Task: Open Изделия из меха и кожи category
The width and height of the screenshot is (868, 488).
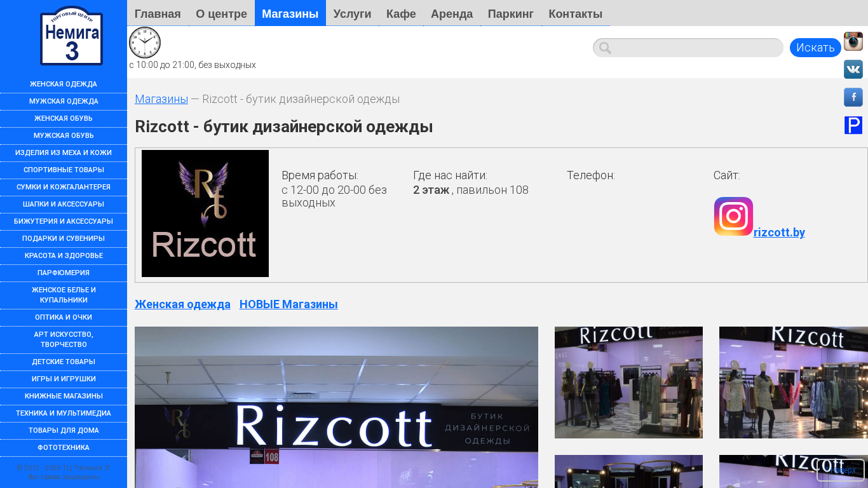Action: click(x=64, y=153)
